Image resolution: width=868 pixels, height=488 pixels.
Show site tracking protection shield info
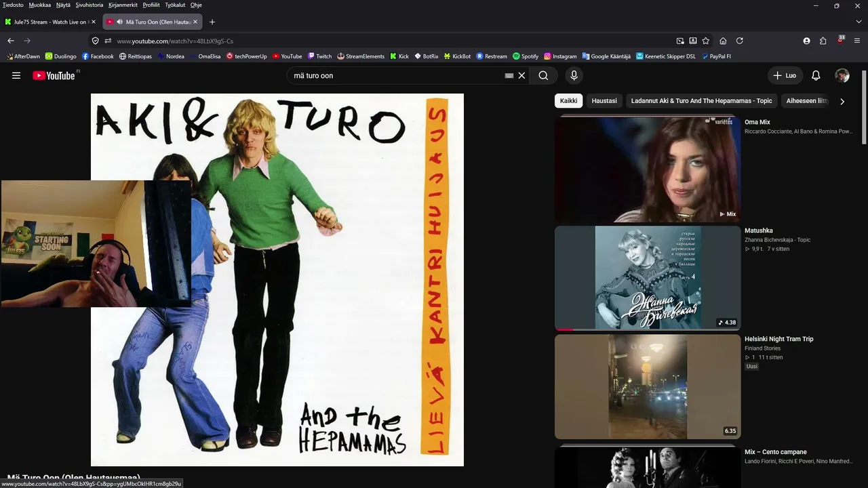point(96,41)
